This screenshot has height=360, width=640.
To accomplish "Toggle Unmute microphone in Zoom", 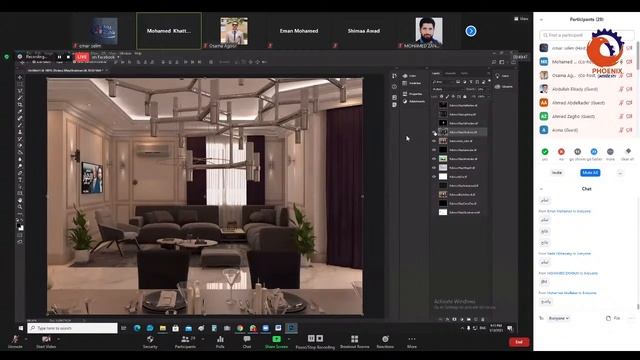I will [x=15, y=342].
